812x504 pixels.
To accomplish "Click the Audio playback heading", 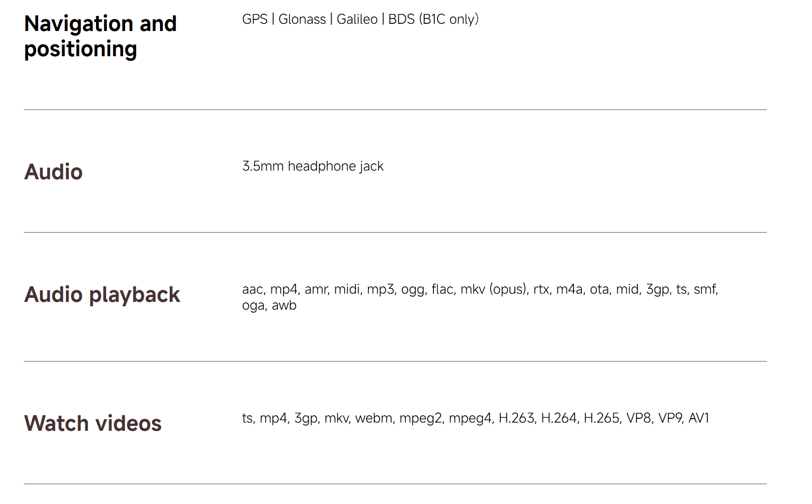I will coord(102,295).
